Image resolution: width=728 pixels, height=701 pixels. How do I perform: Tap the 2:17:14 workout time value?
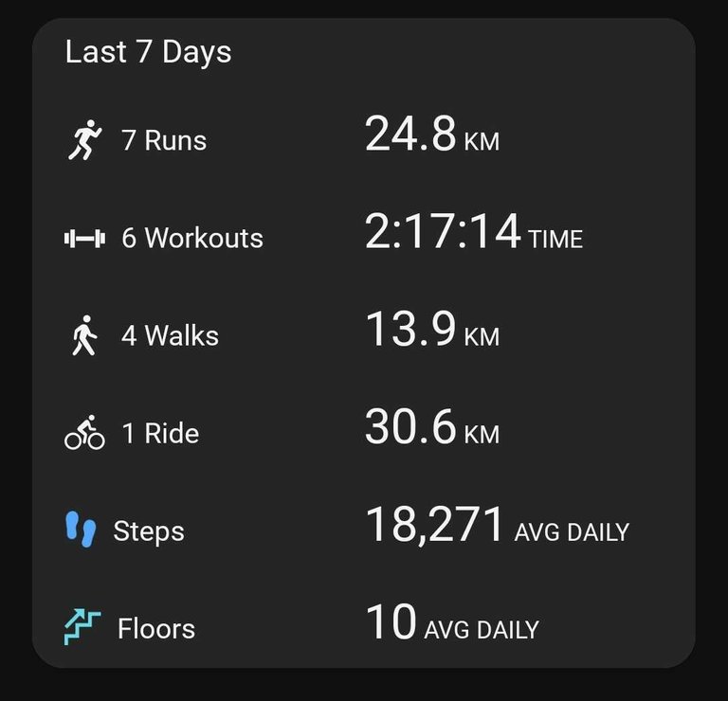point(474,231)
